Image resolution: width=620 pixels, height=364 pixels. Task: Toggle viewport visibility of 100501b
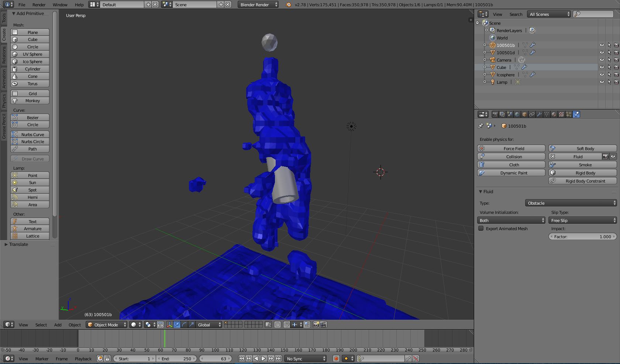(x=602, y=45)
